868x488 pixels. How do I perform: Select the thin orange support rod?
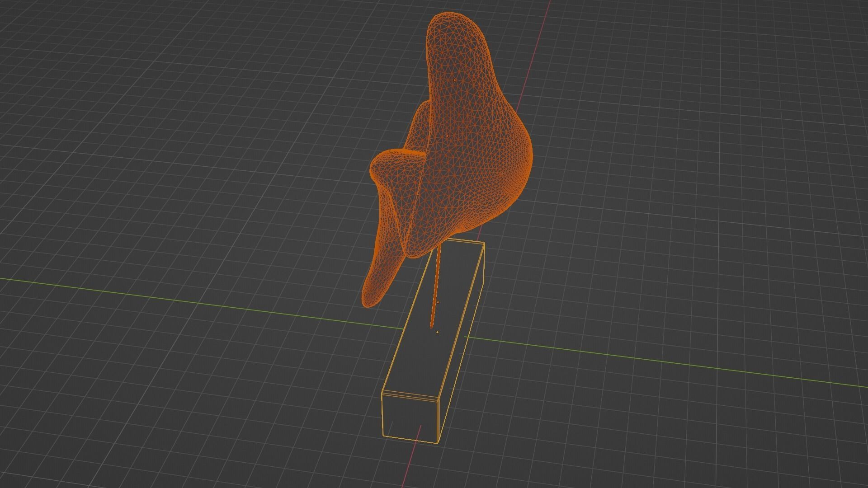pyautogui.click(x=436, y=287)
